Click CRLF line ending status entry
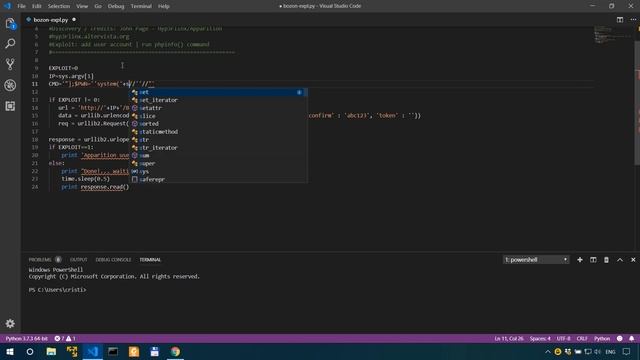Image resolution: width=640 pixels, height=360 pixels. [x=582, y=338]
